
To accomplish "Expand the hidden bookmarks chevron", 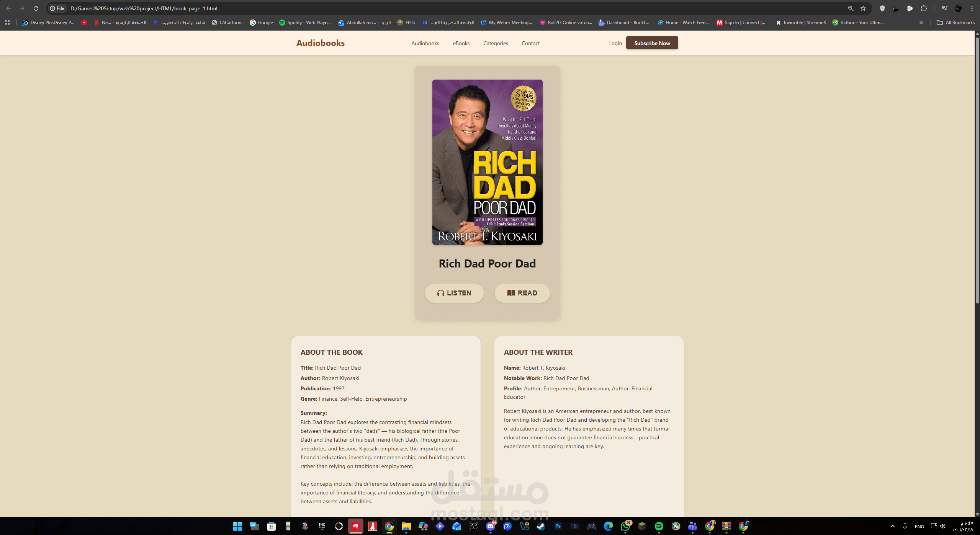I will click(x=921, y=23).
